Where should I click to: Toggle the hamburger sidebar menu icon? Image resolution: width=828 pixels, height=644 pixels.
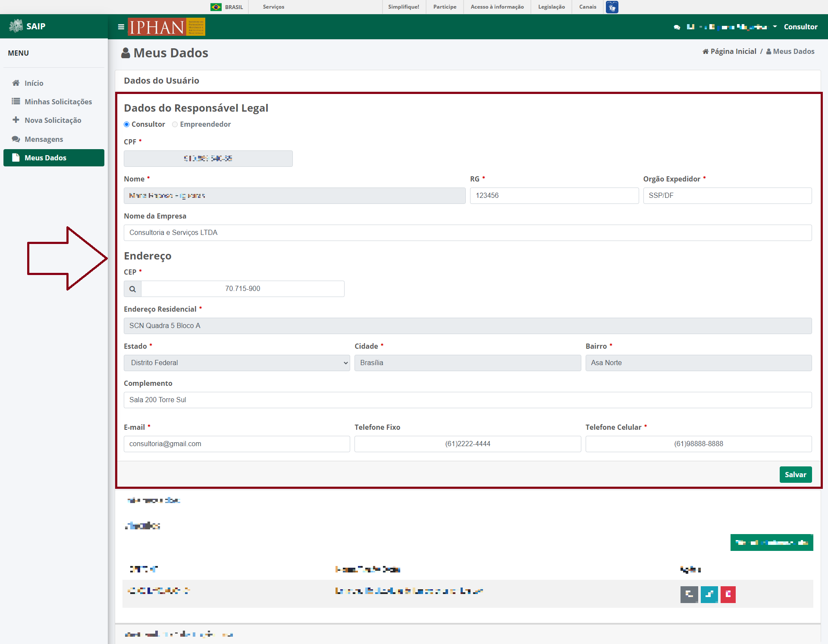[121, 27]
